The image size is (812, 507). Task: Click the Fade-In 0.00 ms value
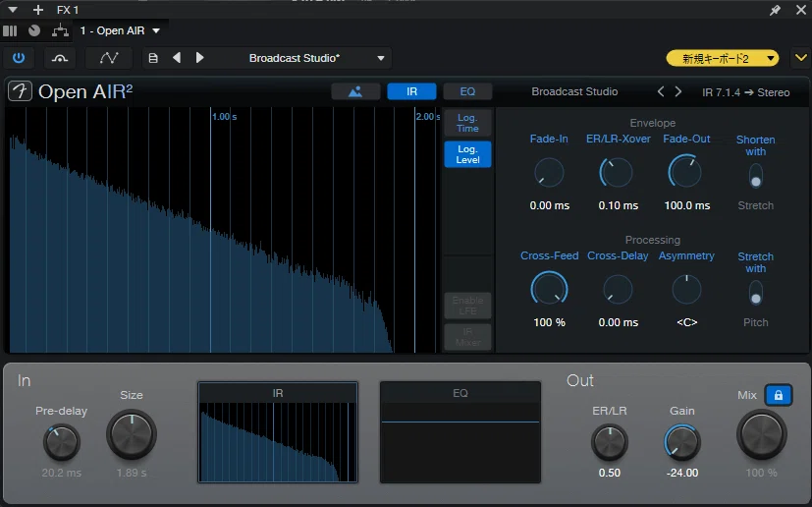tap(550, 205)
